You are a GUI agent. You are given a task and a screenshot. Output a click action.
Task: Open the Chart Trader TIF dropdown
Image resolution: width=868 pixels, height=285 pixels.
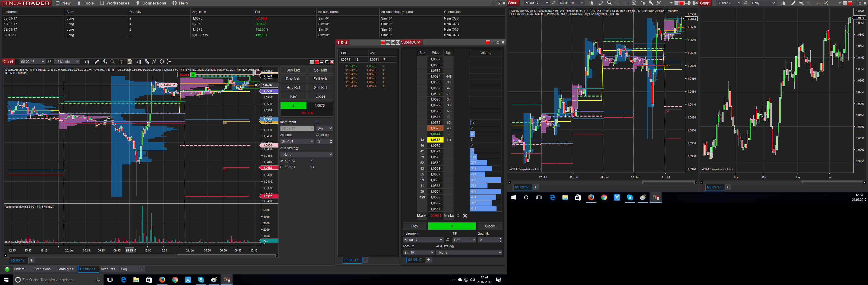tap(324, 129)
